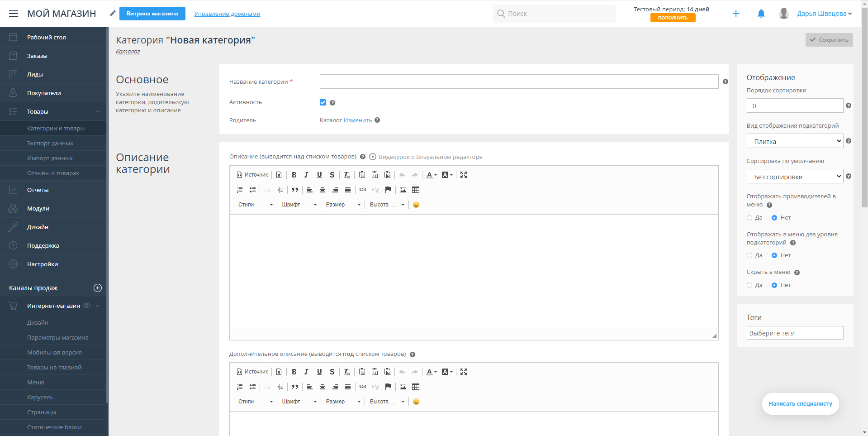Open Управление доменами link
Image resolution: width=868 pixels, height=436 pixels.
point(227,14)
